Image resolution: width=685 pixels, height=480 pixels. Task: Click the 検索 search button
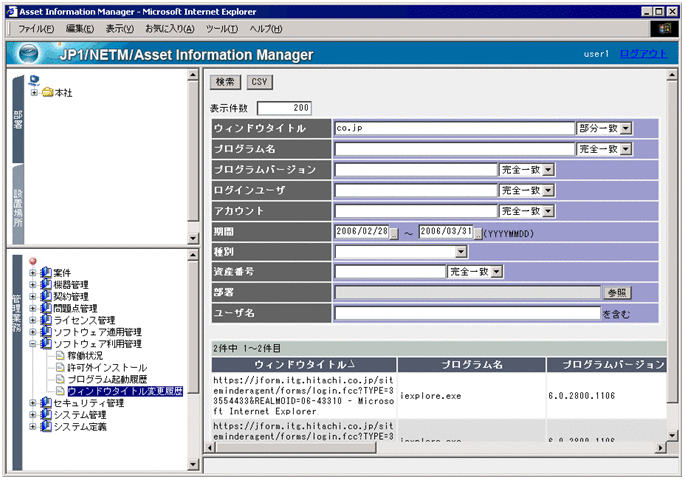pyautogui.click(x=226, y=82)
